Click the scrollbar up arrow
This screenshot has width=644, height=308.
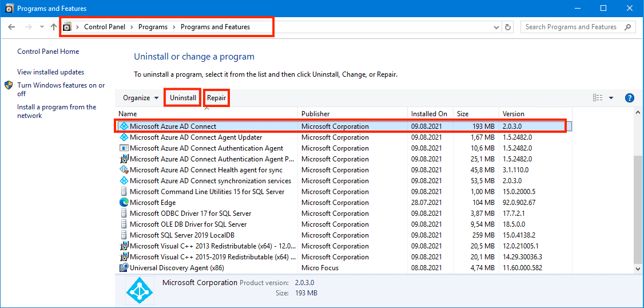(638, 113)
